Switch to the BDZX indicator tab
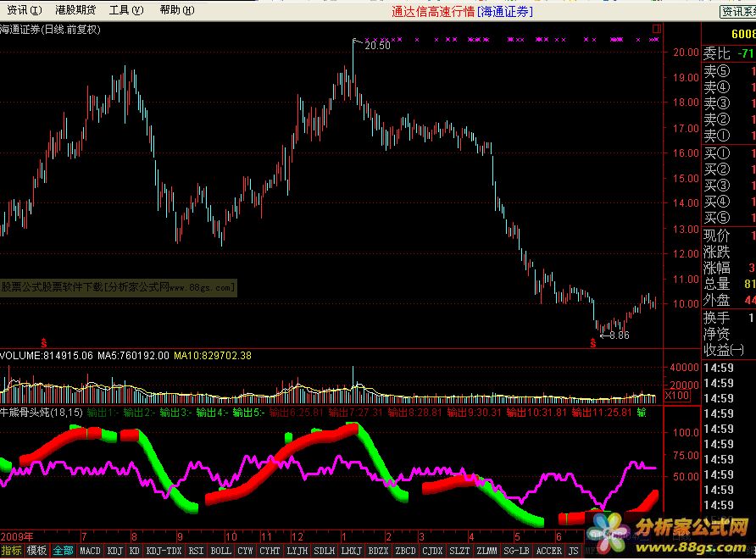The height and width of the screenshot is (560, 756). pos(378,551)
